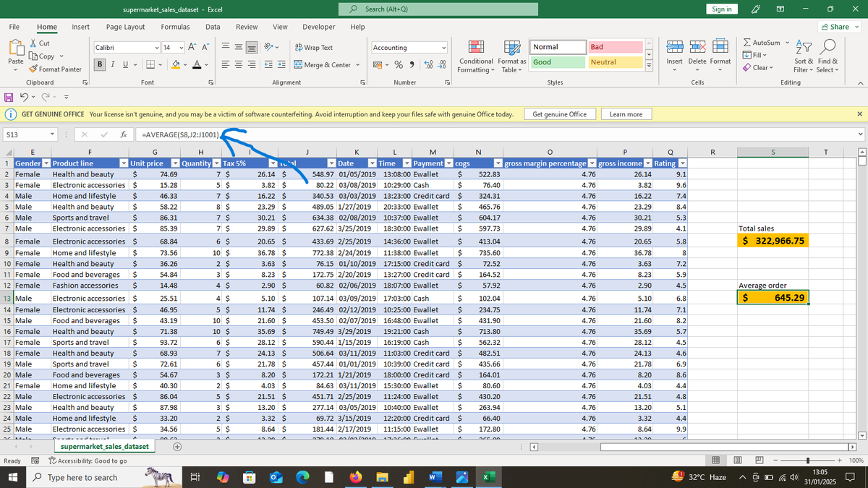Viewport: 868px width, 488px height.
Task: Click the Delete cells icon
Action: coord(697,47)
